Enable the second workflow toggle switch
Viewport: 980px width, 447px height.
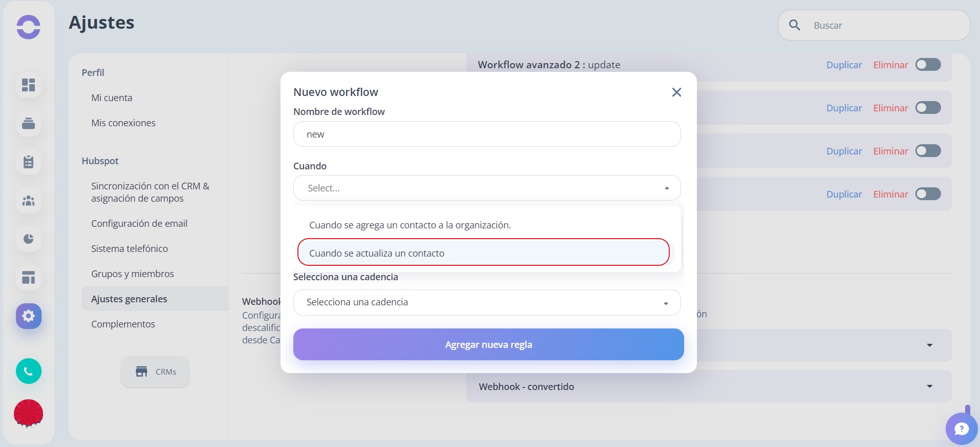[928, 108]
